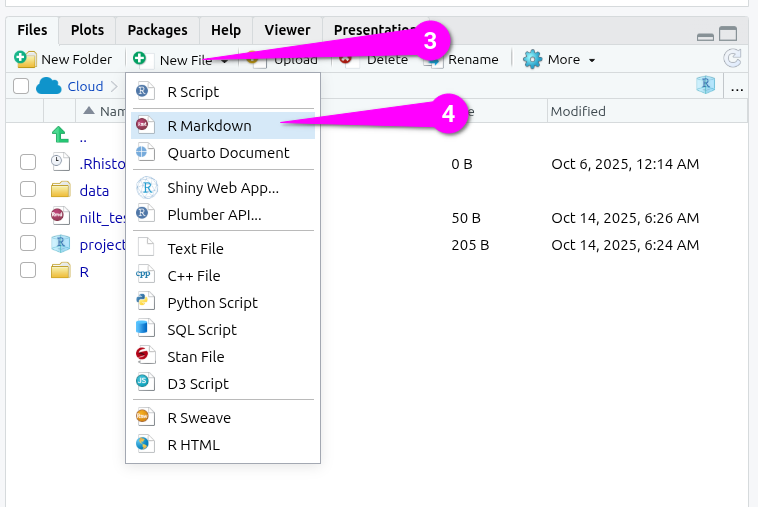Click the Upload button
This screenshot has height=507, width=758.
coord(282,59)
